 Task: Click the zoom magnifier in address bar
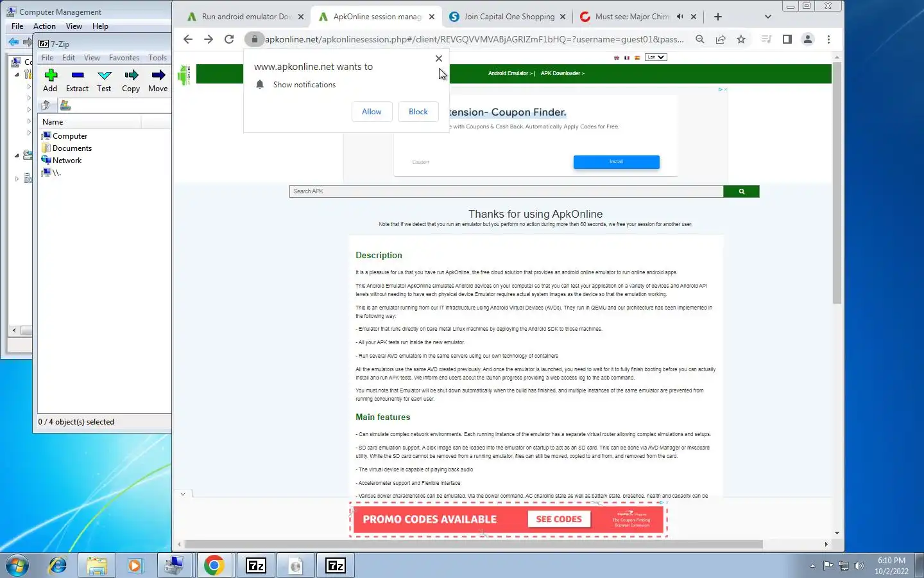[x=700, y=39]
